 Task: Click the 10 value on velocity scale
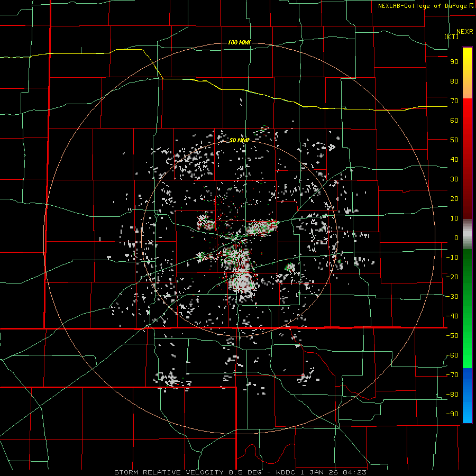click(x=454, y=218)
